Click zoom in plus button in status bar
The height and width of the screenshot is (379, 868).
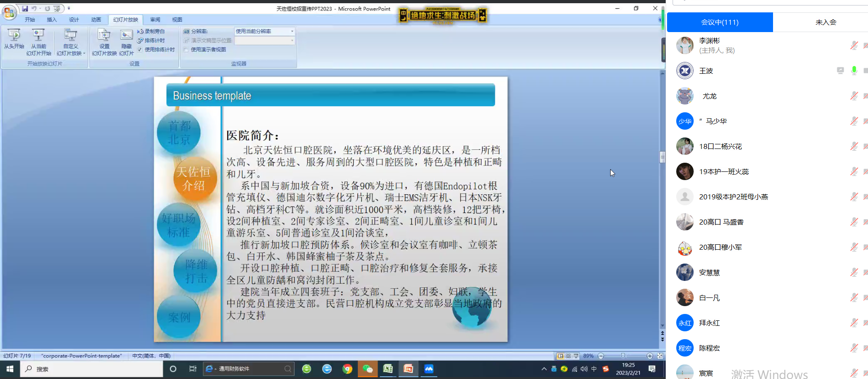click(x=650, y=356)
